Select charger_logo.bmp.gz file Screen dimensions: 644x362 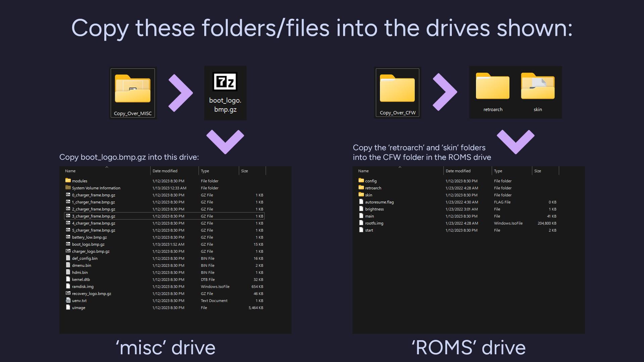pyautogui.click(x=164, y=251)
